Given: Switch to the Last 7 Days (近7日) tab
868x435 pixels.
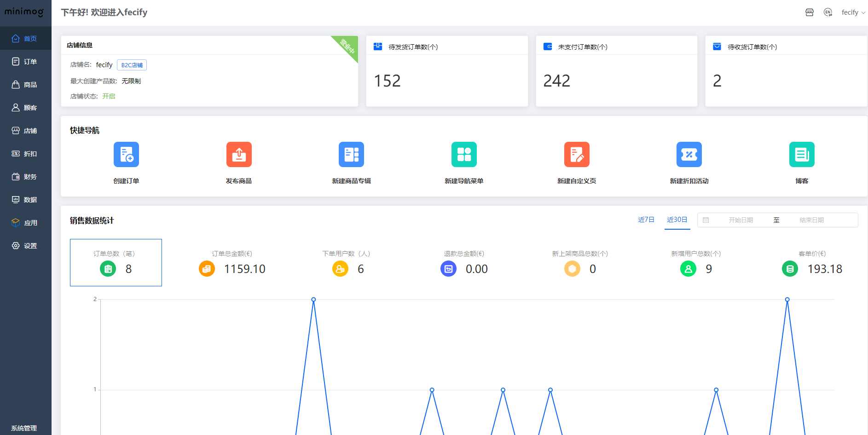Looking at the screenshot, I should point(646,220).
